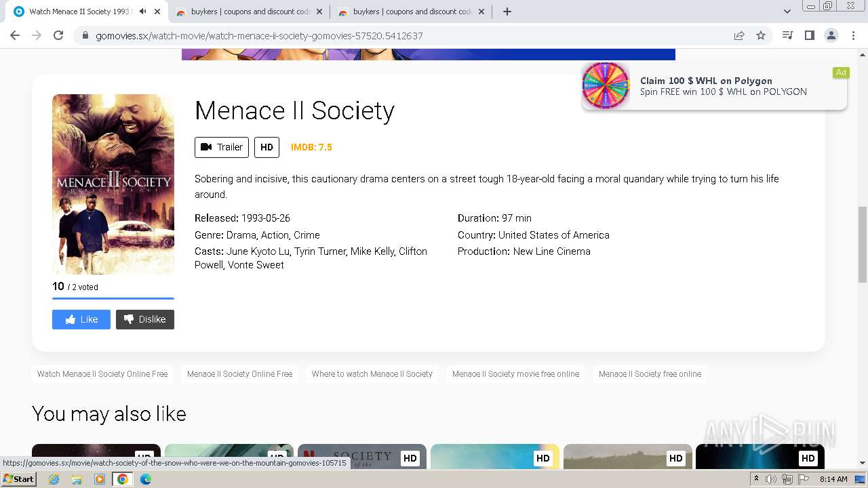Click the address bar URL field
The height and width of the screenshot is (488, 868).
click(x=407, y=35)
